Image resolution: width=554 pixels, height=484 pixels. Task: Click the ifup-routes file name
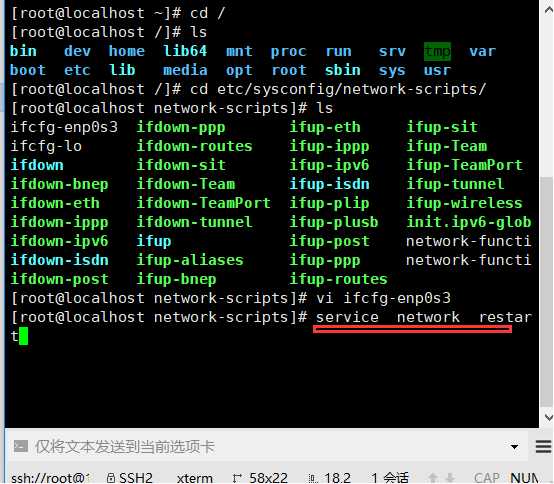click(338, 279)
